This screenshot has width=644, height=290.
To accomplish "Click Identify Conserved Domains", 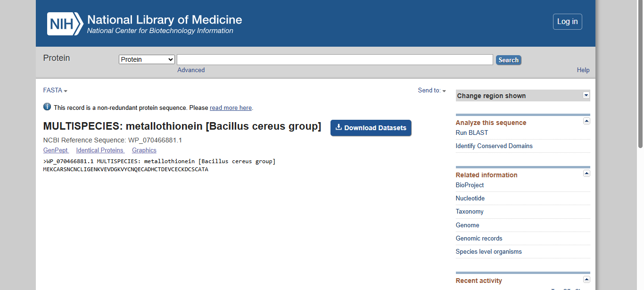I will [494, 146].
